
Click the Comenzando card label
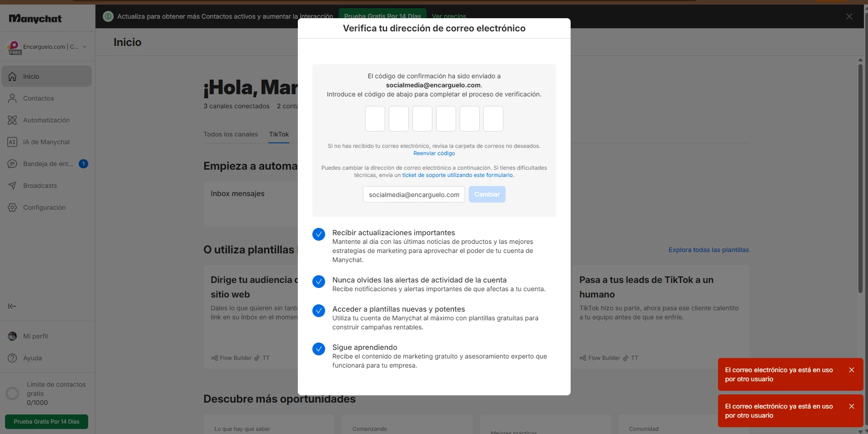click(x=370, y=429)
